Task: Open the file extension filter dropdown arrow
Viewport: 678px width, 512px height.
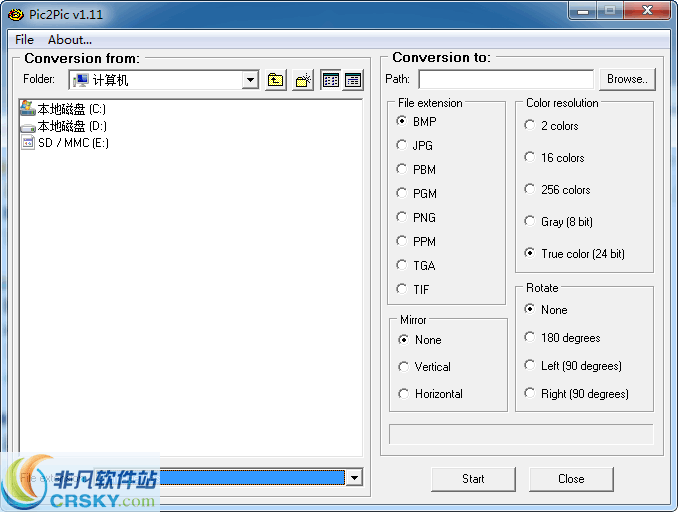Action: (353, 478)
